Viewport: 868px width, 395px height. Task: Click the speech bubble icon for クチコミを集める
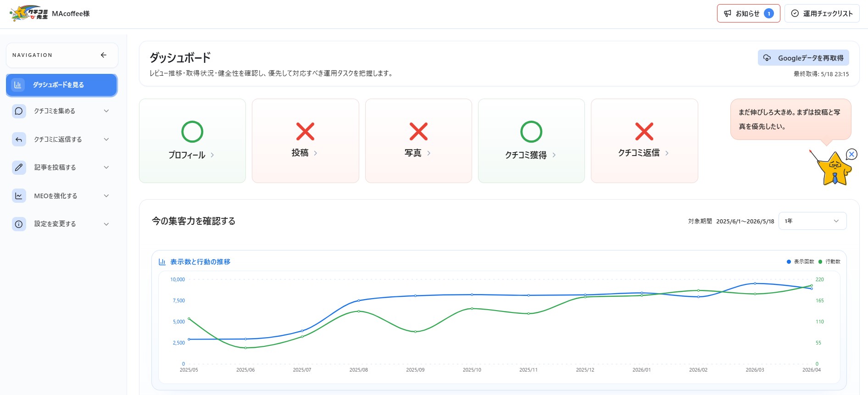click(19, 111)
